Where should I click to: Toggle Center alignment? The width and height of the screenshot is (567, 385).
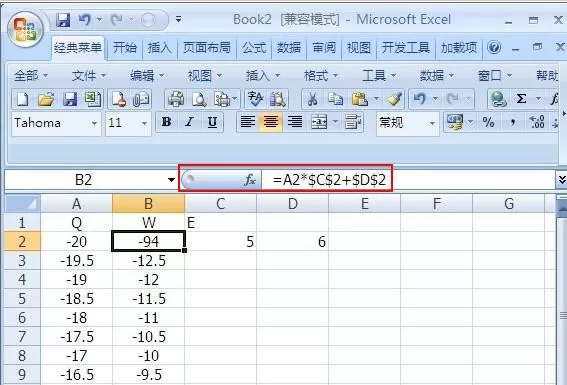click(270, 122)
